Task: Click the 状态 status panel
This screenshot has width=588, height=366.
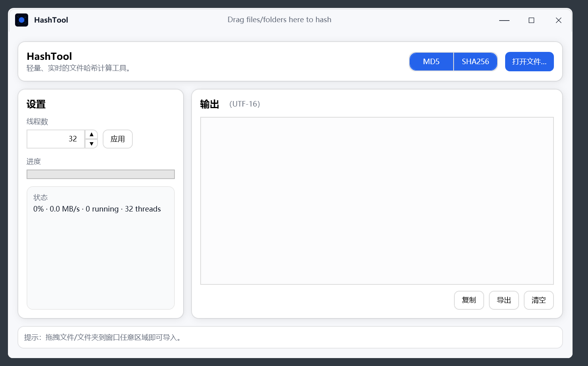Action: pyautogui.click(x=101, y=248)
